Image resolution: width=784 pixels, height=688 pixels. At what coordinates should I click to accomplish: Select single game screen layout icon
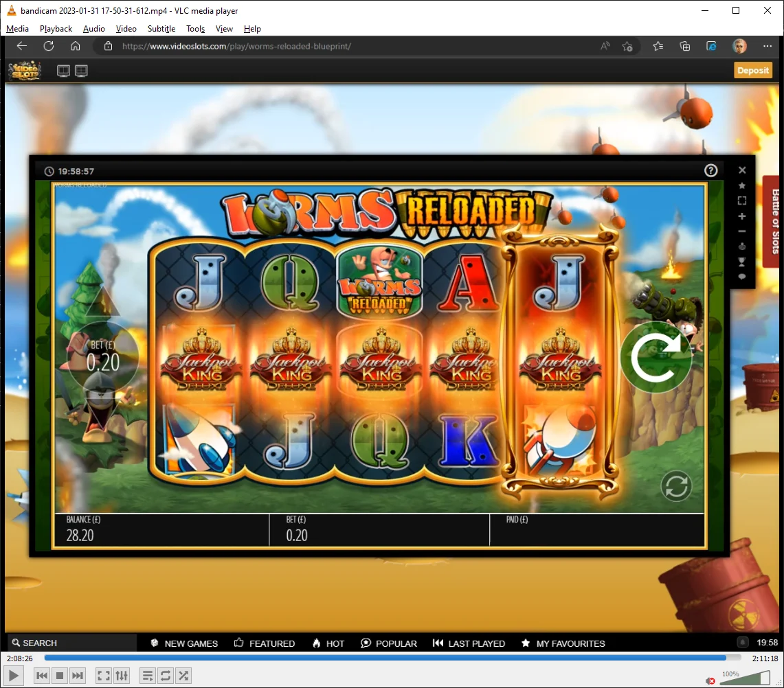point(63,71)
